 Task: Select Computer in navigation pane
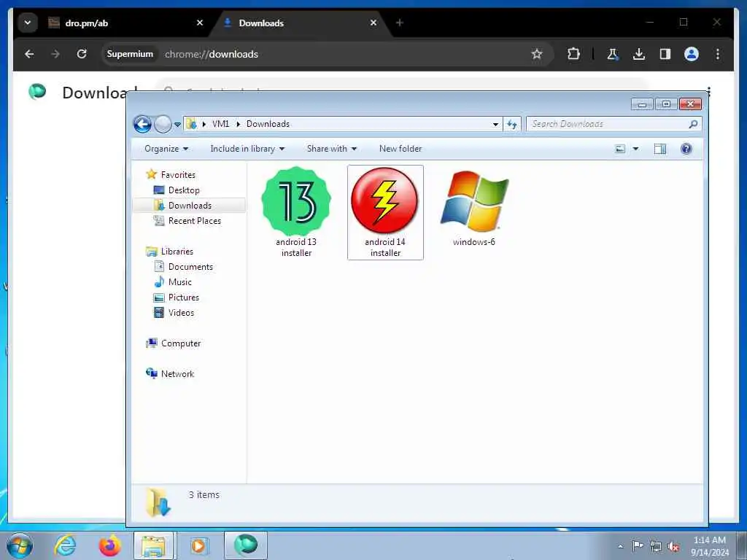(x=181, y=343)
